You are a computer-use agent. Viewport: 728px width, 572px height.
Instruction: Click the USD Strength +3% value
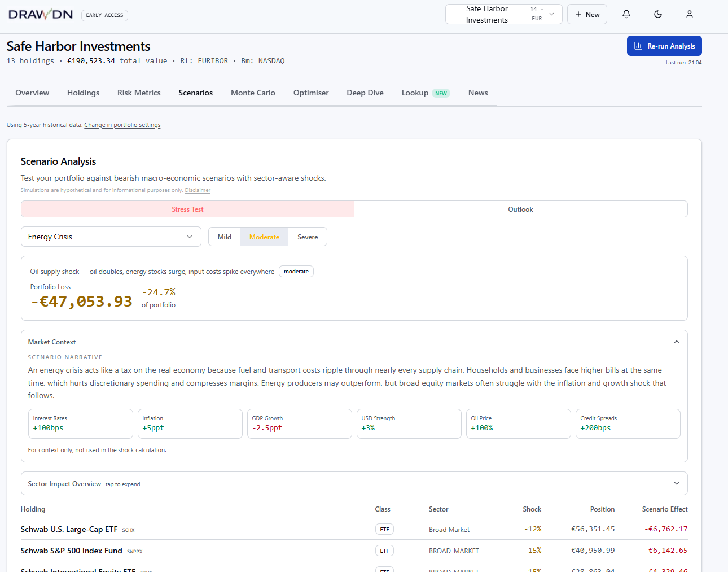pyautogui.click(x=368, y=428)
